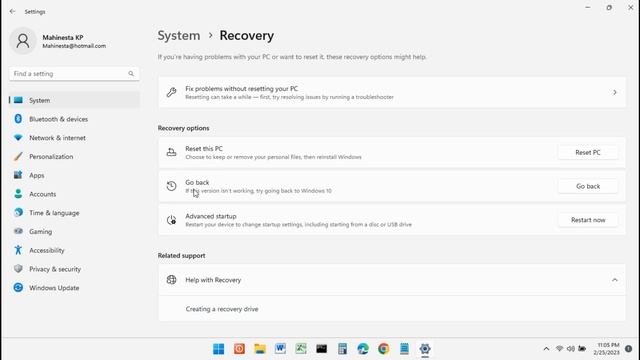The width and height of the screenshot is (640, 360).
Task: Open Microsoft Word from the taskbar
Action: [280, 349]
